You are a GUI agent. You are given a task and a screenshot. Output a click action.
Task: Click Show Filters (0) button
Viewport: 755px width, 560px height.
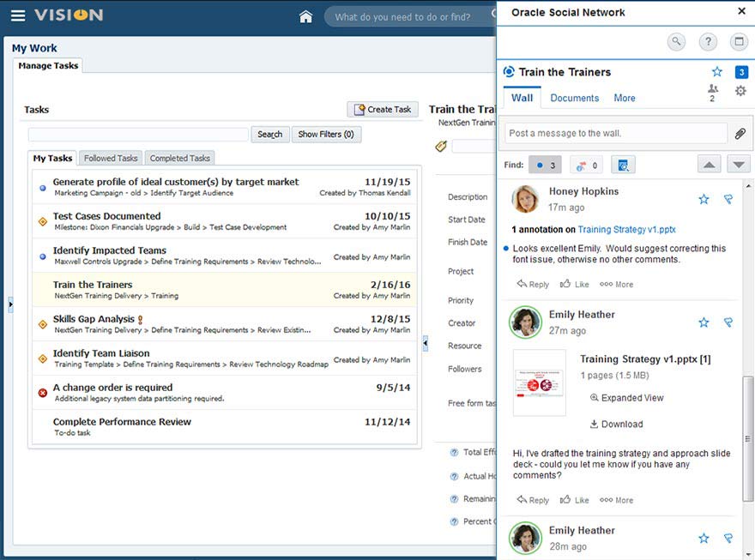(326, 135)
